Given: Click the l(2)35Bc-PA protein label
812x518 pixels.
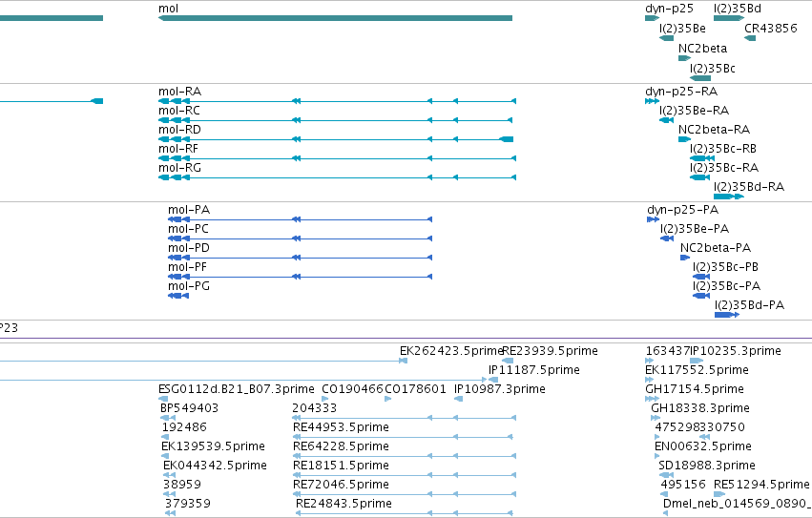Looking at the screenshot, I should (726, 287).
